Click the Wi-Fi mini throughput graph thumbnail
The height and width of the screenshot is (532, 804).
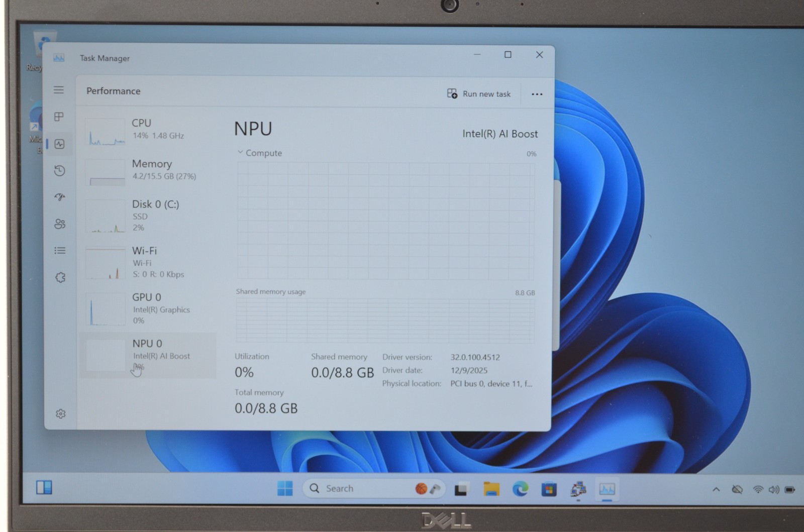(105, 263)
